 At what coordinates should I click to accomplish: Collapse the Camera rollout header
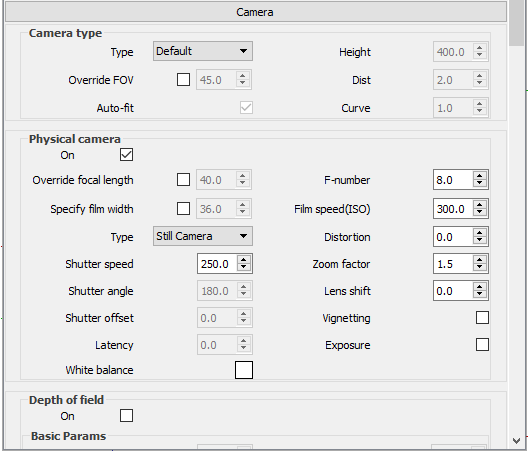[x=256, y=12]
